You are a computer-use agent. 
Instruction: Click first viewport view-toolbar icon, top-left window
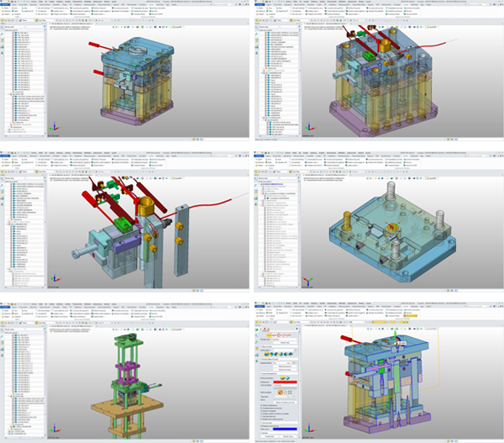(x=113, y=27)
